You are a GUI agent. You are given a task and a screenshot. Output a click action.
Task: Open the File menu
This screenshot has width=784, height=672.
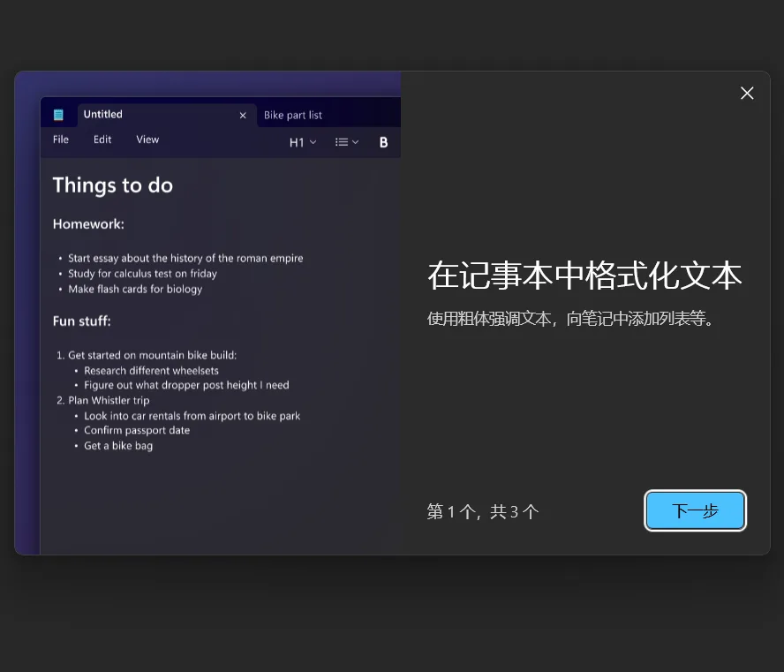tap(61, 140)
